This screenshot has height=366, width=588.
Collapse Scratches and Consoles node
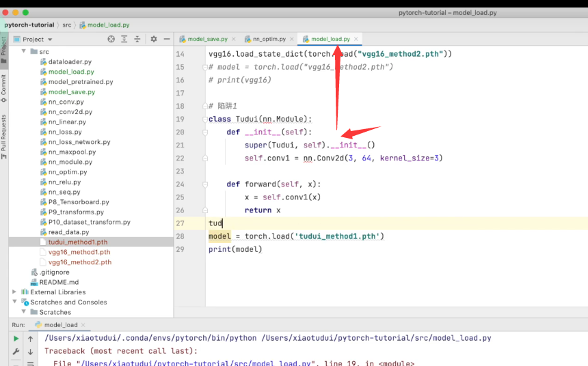click(14, 302)
